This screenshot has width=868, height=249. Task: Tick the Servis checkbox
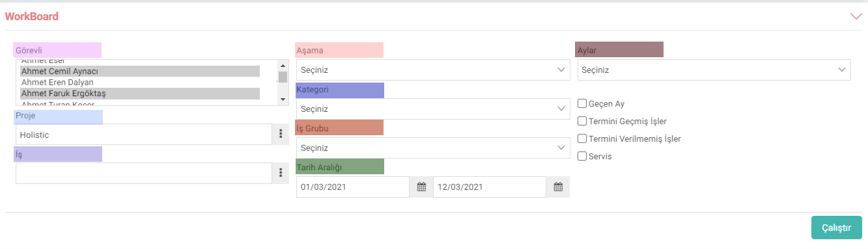tap(583, 156)
